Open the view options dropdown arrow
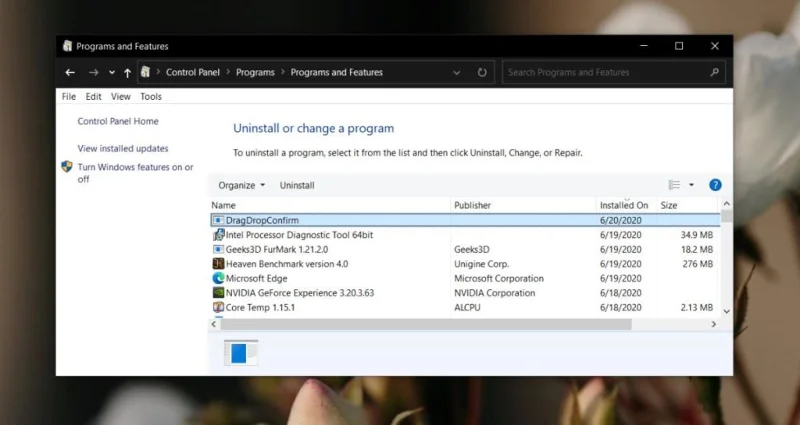Image resolution: width=800 pixels, height=425 pixels. [x=691, y=185]
